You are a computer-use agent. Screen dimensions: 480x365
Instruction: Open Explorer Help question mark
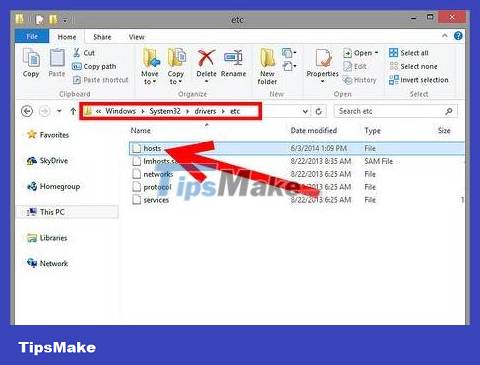(x=458, y=36)
